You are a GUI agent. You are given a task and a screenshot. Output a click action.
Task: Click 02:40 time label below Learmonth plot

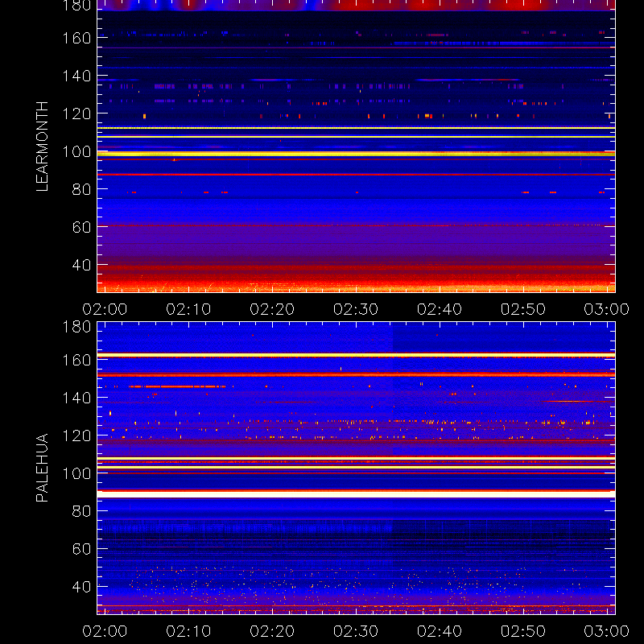coord(440,309)
